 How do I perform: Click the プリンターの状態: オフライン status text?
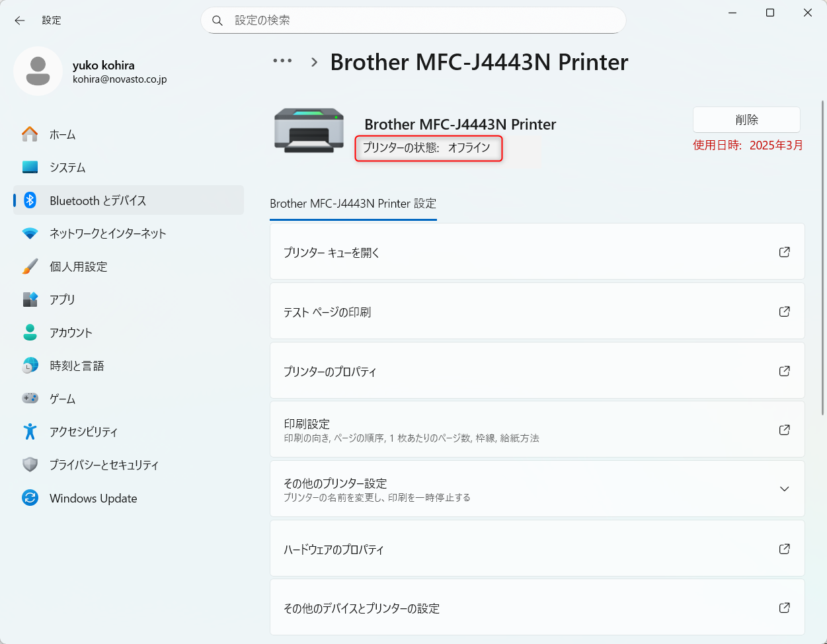[426, 147]
